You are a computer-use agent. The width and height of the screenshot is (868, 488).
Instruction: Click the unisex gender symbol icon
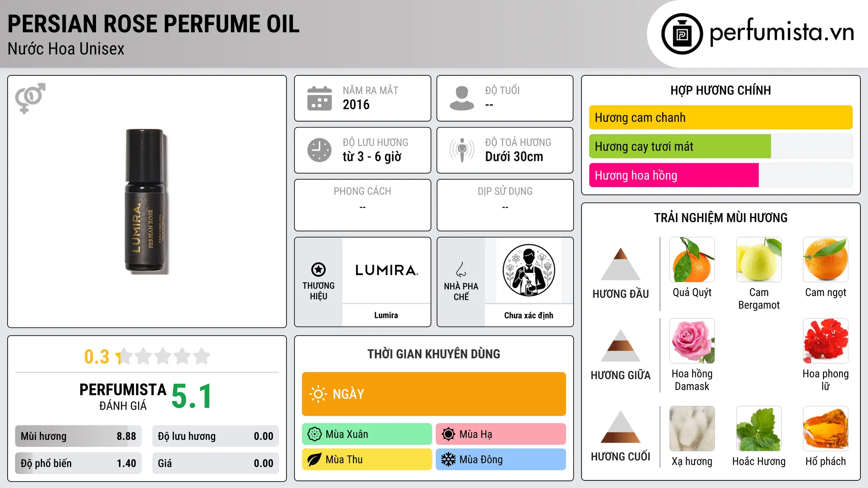30,98
